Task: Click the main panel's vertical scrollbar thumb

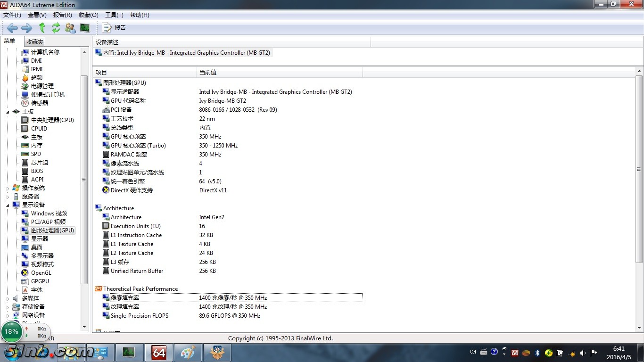Action: [x=639, y=168]
